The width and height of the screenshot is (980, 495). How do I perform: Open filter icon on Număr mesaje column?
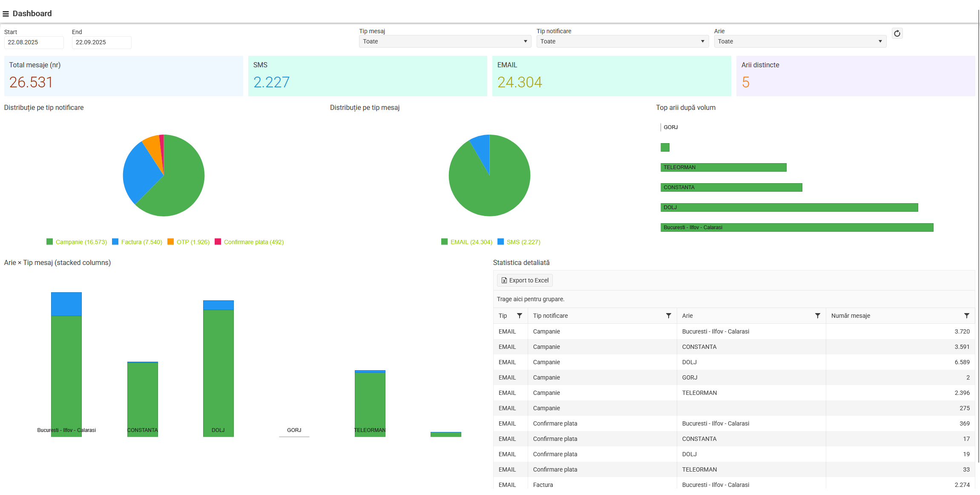[967, 316]
